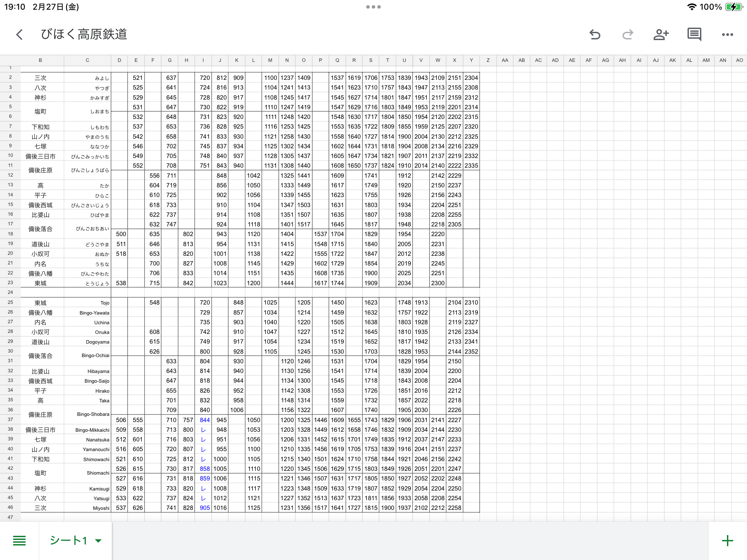Screen dimensions: 747x560
Task: Open the all sheets list icon
Action: tap(19, 541)
